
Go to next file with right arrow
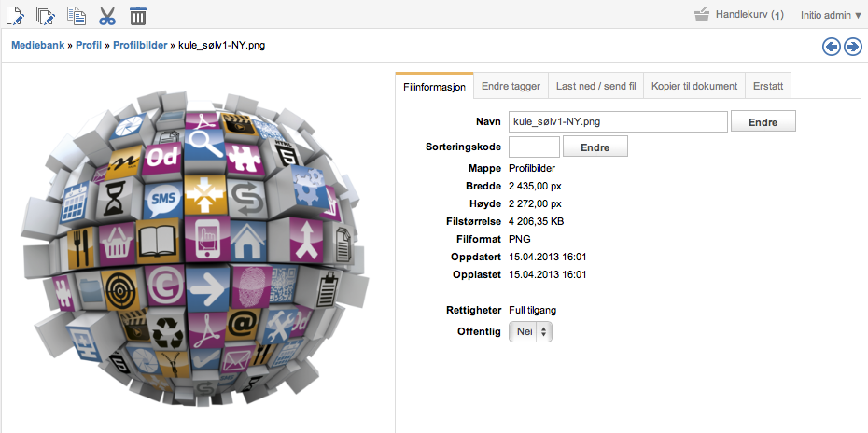[852, 47]
